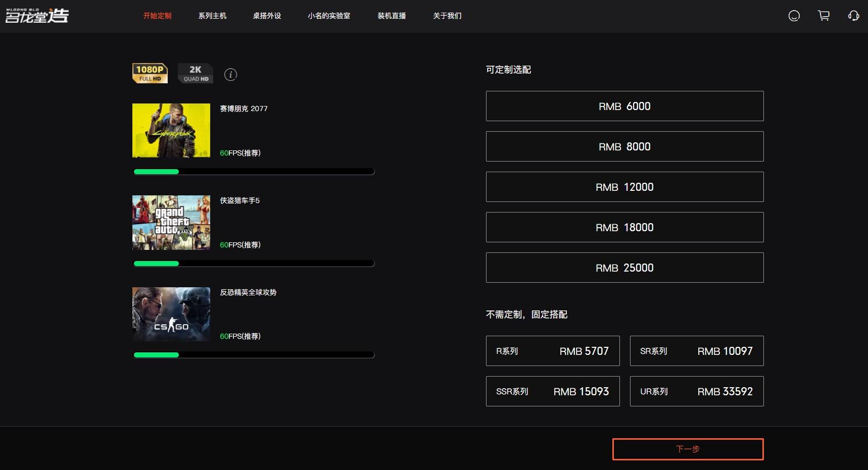Click the Cyberpunk 2077 cover thumbnail
The height and width of the screenshot is (470, 868).
tap(171, 130)
